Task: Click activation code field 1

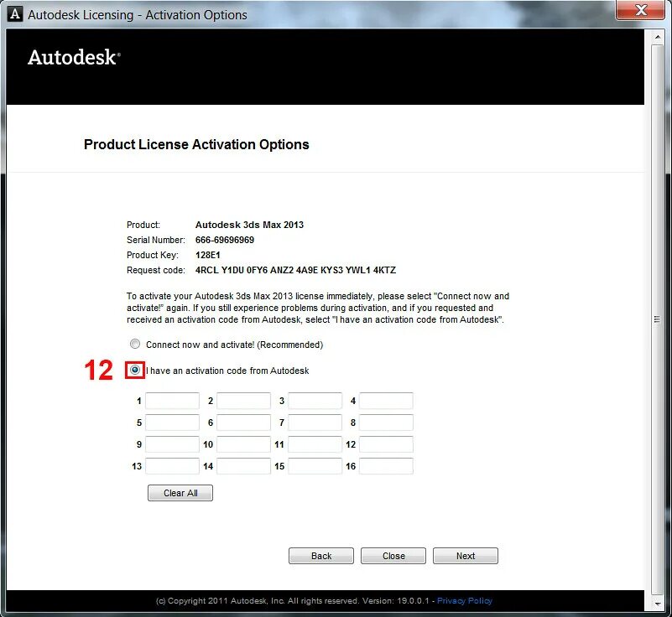Action: tap(172, 401)
